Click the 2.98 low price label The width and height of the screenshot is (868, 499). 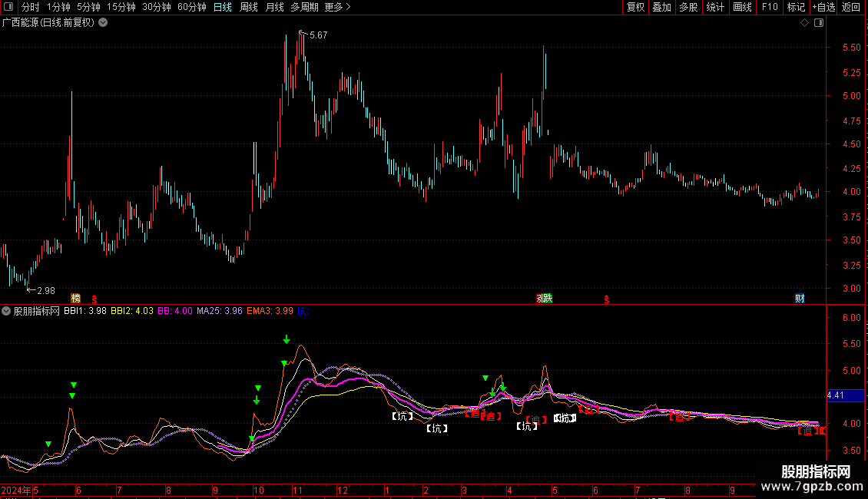tap(46, 291)
